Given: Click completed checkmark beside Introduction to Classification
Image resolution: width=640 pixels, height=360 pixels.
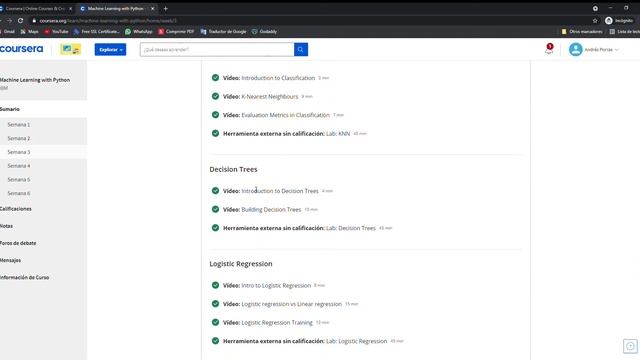Looking at the screenshot, I should tap(215, 78).
